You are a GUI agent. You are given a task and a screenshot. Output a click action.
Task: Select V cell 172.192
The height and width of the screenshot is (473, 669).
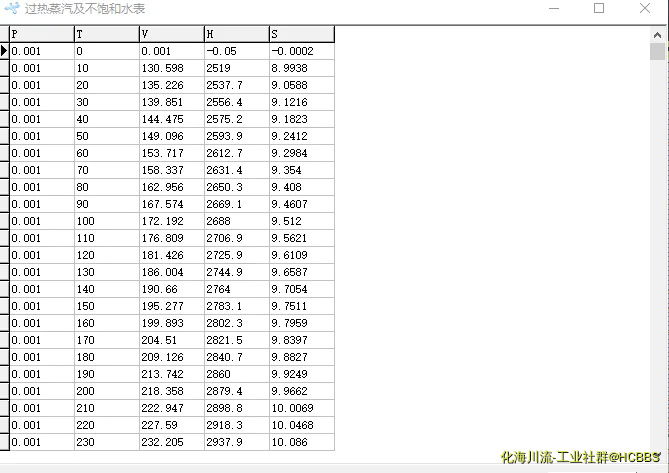coord(172,221)
